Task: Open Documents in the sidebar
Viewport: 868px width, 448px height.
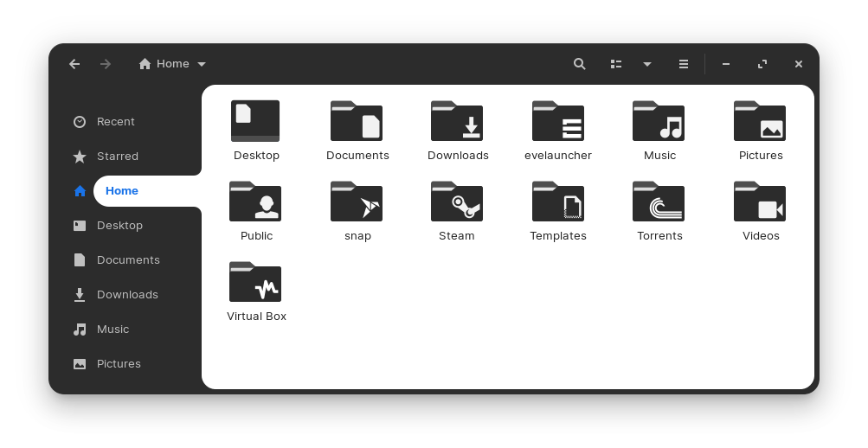Action: coord(116,260)
